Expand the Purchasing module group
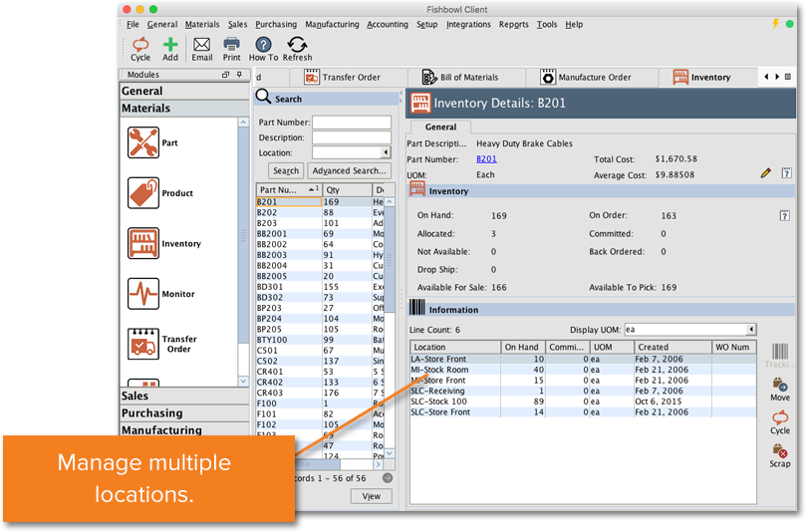The width and height of the screenshot is (806, 532). (x=184, y=413)
